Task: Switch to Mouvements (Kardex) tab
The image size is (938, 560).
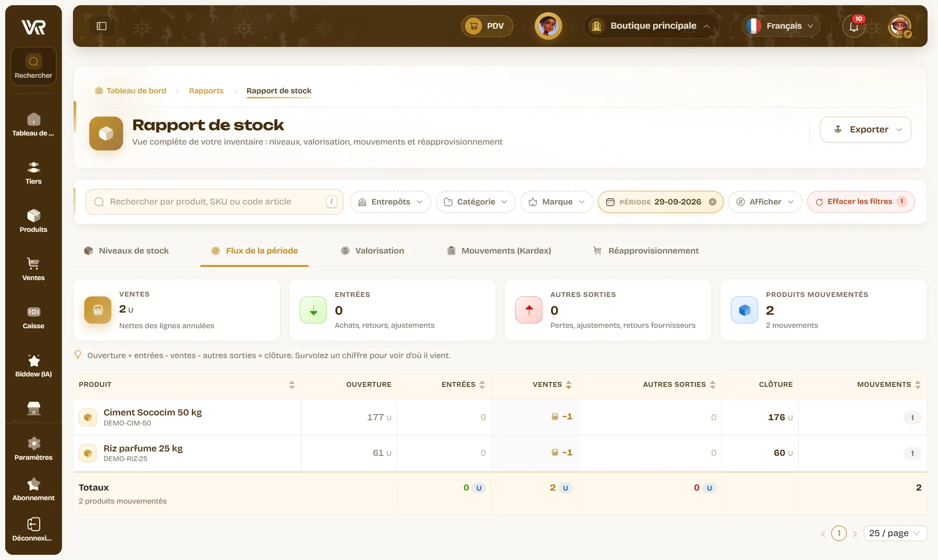Action: [499, 251]
